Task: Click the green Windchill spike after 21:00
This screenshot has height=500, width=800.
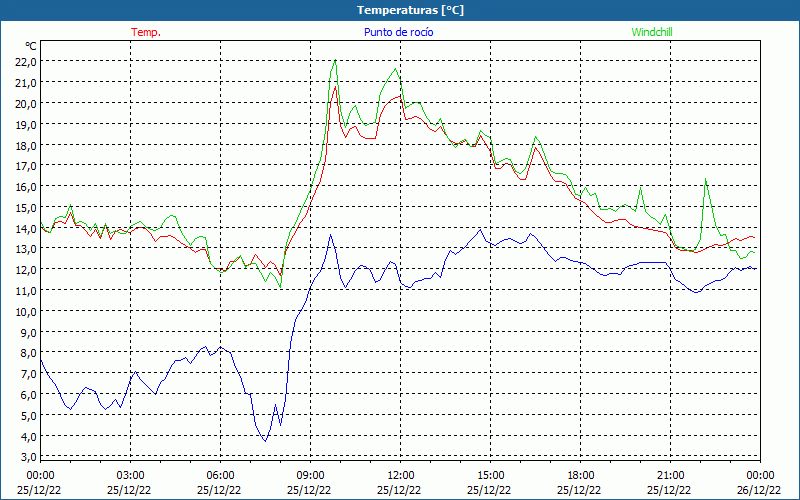Action: (x=706, y=179)
